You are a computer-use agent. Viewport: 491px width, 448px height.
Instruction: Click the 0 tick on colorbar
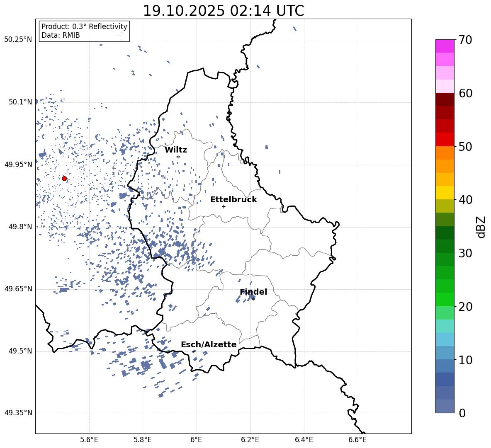pos(462,413)
